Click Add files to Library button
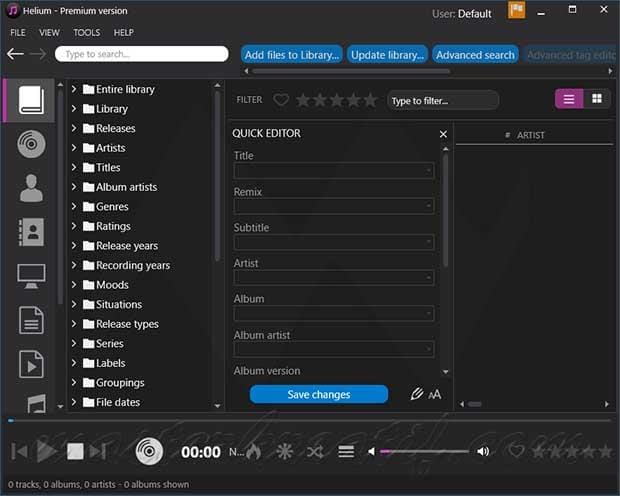Image resolution: width=620 pixels, height=496 pixels. tap(292, 55)
